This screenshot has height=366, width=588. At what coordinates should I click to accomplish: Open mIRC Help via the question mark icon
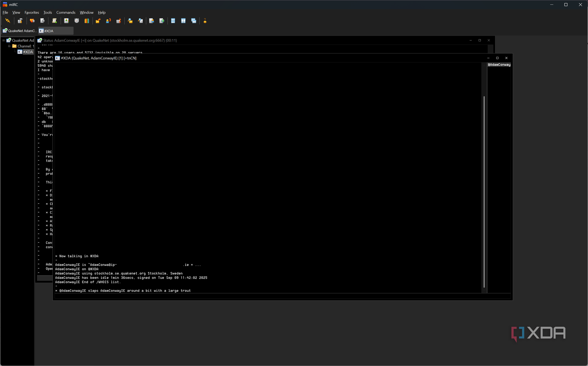205,21
